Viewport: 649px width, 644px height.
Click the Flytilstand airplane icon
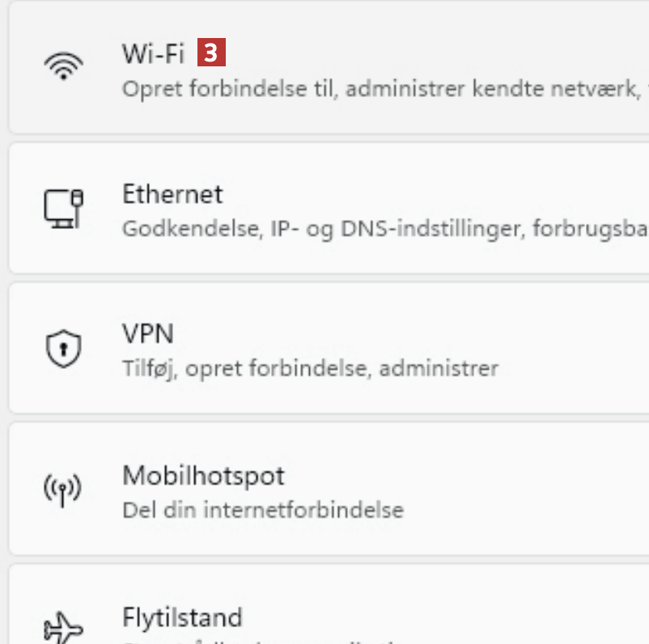point(63,627)
